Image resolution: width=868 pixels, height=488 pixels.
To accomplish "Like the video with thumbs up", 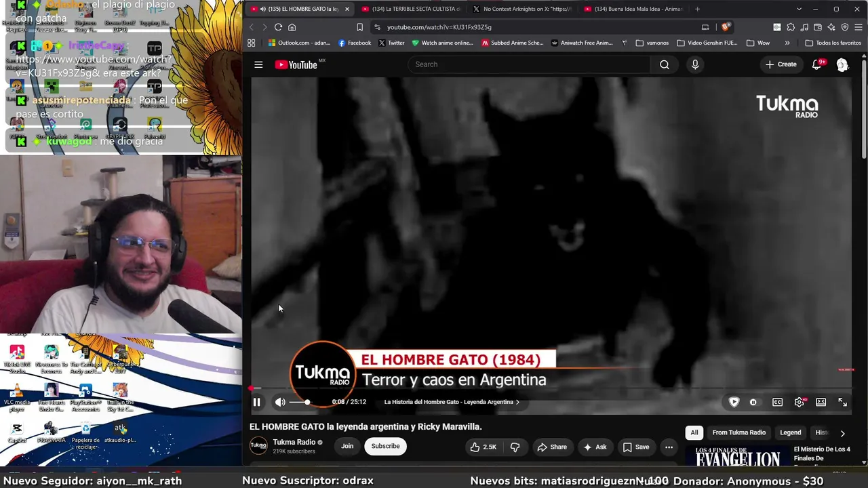I will [x=484, y=447].
